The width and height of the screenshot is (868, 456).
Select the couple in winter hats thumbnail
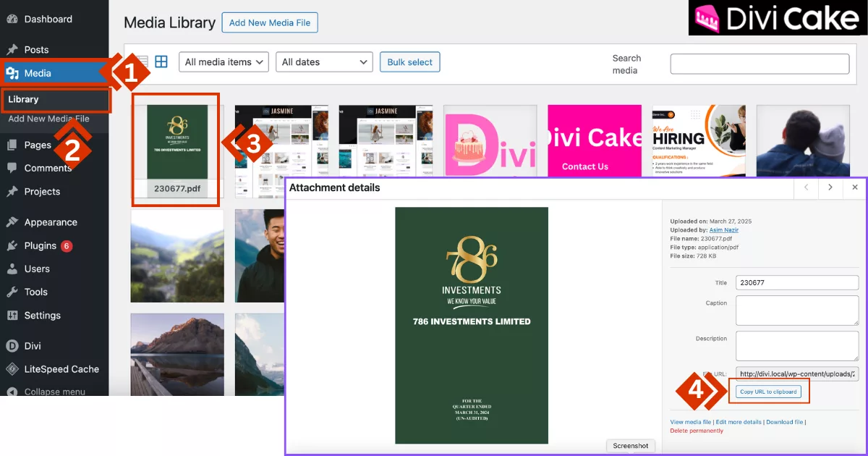pos(803,140)
